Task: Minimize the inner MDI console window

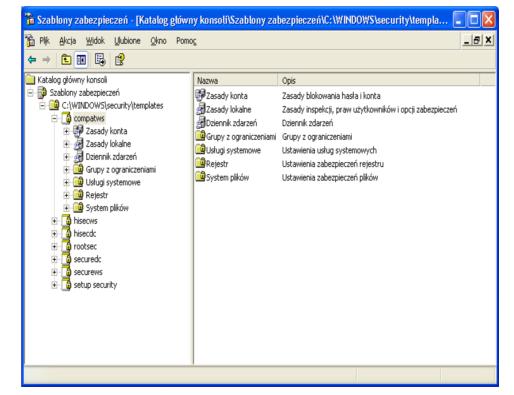Action: [466, 40]
